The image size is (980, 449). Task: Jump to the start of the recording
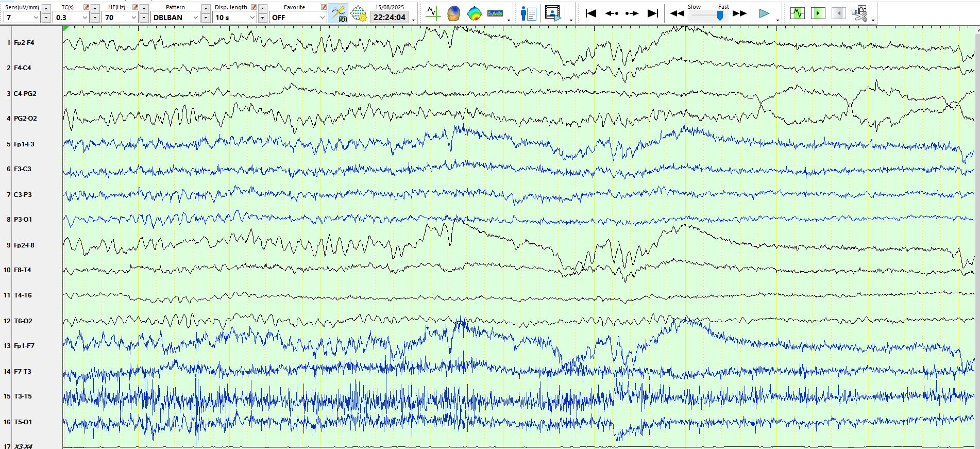click(x=591, y=13)
